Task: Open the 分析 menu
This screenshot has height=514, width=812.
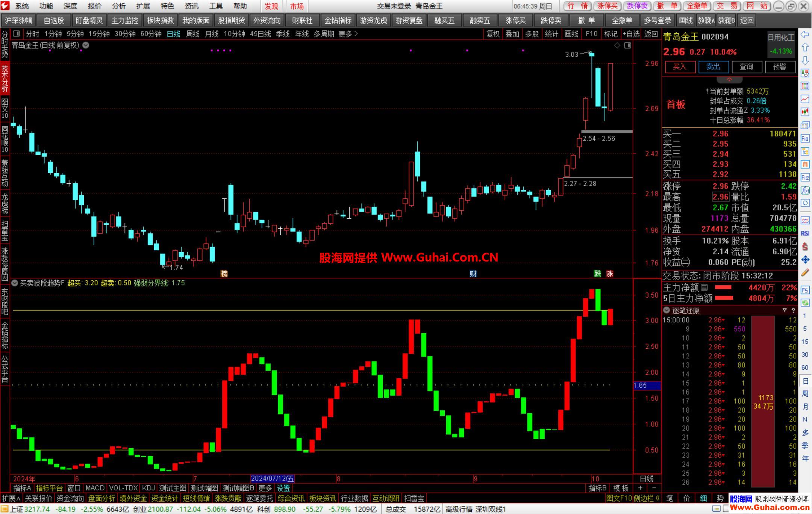Action: tap(119, 6)
